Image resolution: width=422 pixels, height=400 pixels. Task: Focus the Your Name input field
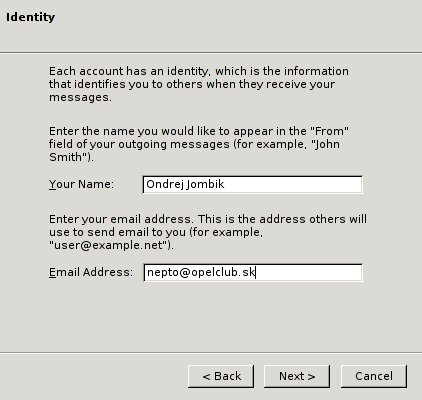click(253, 184)
